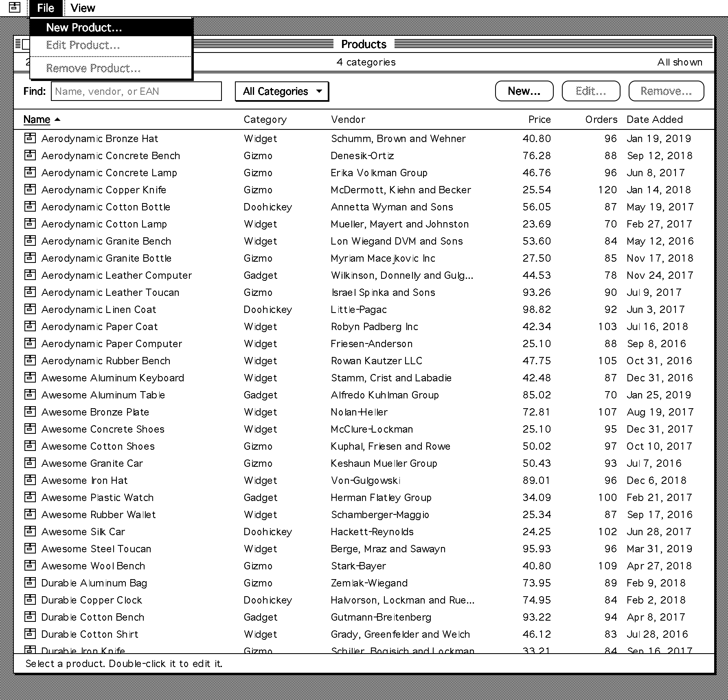Click the product icon beside Awesome Aluminum Table
Screen dimensions: 728x700
(30, 394)
